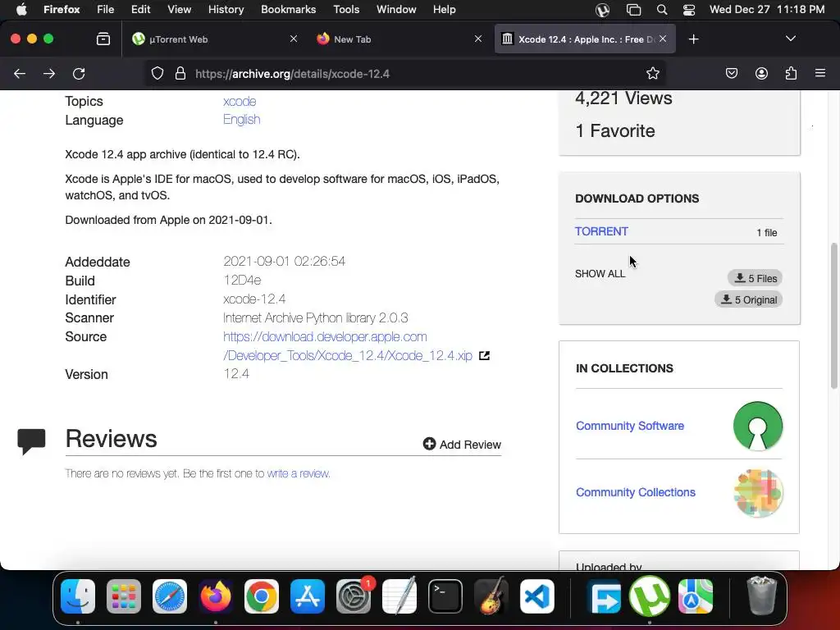Open the Apple menu
840x630 pixels.
pyautogui.click(x=21, y=10)
